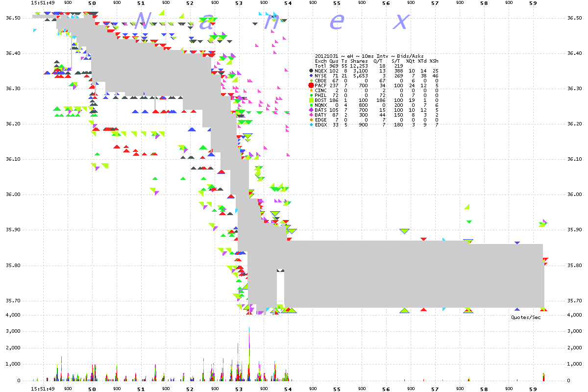Click the chart title '20121031 ~ eH ~ 10ms Intv ~ Bids/Asks'
The width and height of the screenshot is (588, 392).
pyautogui.click(x=369, y=56)
